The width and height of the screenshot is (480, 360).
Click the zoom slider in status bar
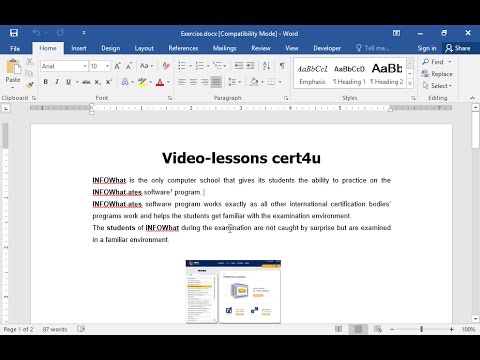422,329
